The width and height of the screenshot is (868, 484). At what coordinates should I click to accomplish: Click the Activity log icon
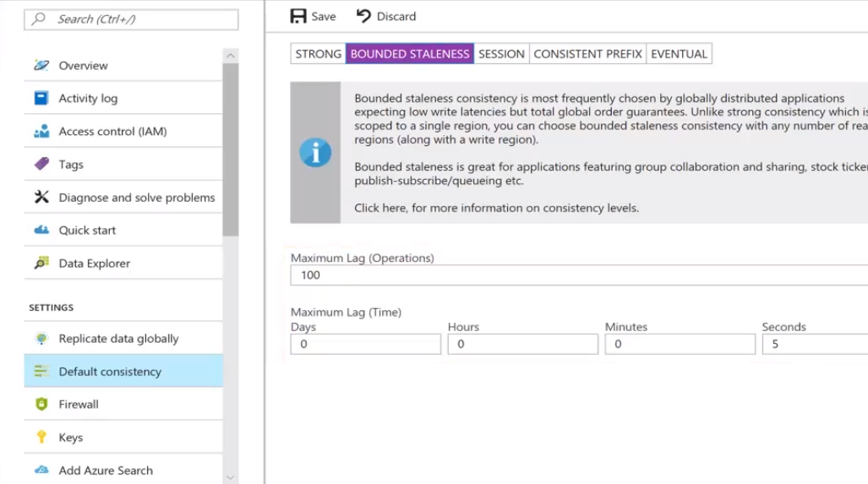tap(41, 98)
